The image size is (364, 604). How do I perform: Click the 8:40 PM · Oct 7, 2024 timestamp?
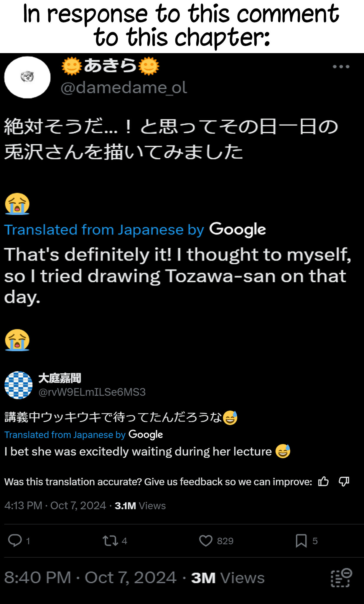click(x=90, y=577)
